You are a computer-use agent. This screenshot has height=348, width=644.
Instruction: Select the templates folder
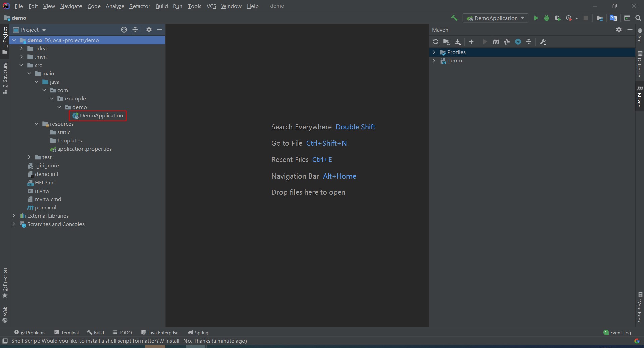[x=66, y=140]
